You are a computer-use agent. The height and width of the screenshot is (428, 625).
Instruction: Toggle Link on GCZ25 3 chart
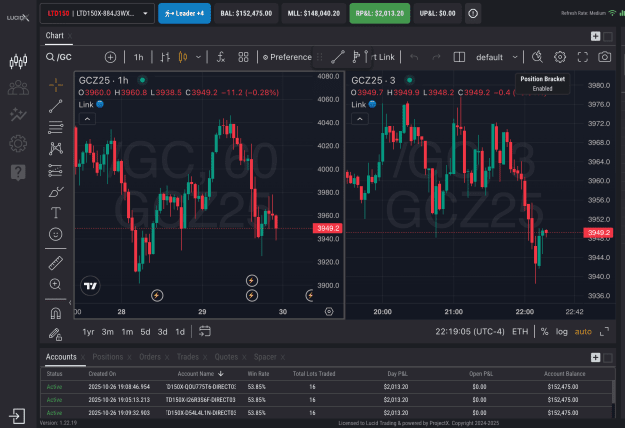[x=364, y=104]
